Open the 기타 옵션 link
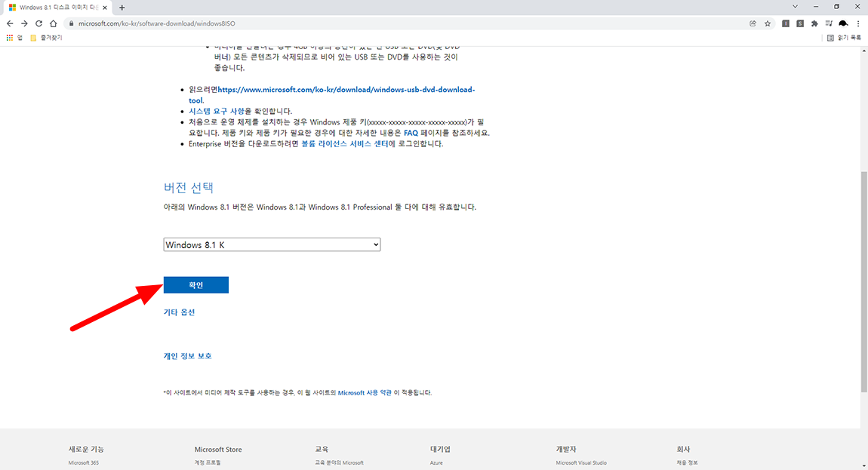868x470 pixels. coord(179,312)
